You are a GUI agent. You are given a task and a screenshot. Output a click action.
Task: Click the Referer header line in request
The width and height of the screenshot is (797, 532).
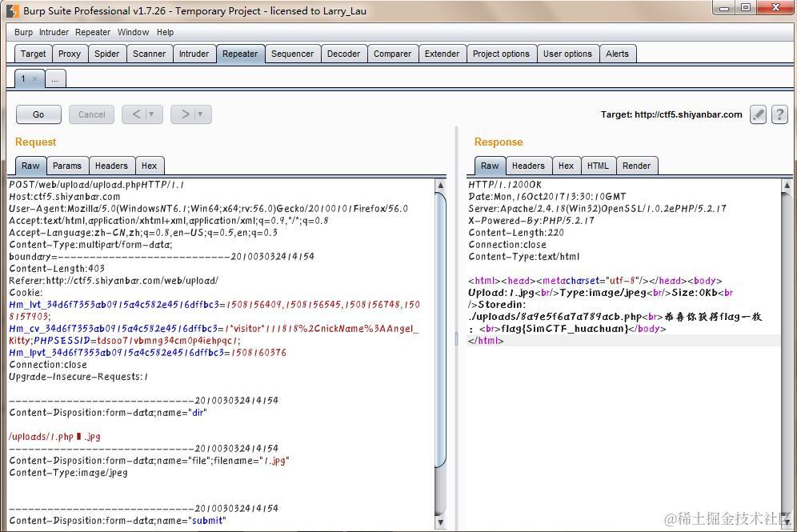click(x=114, y=281)
